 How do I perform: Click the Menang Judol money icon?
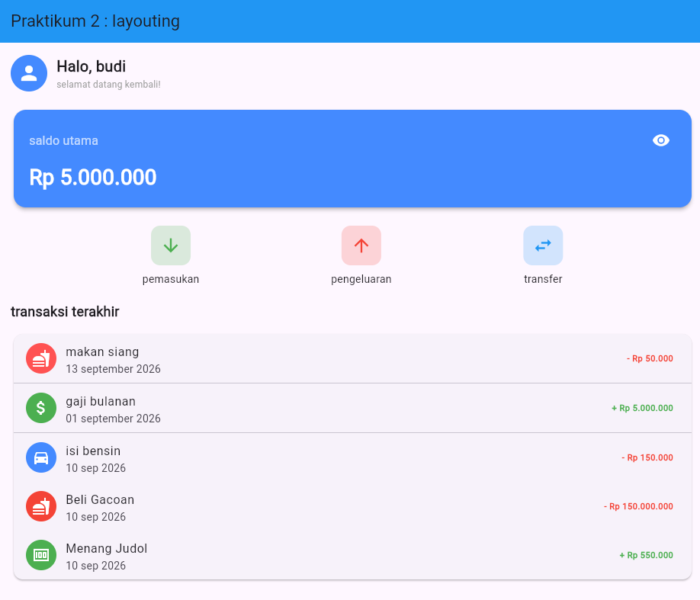tap(41, 555)
